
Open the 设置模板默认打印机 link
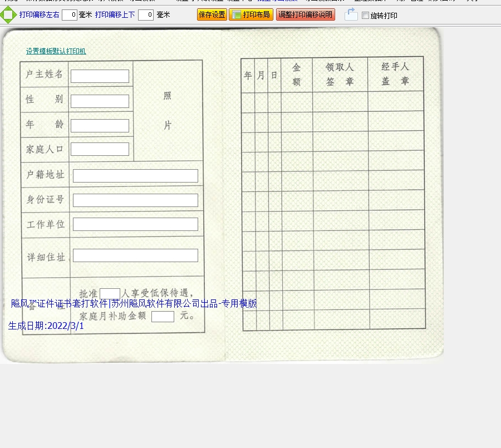tap(56, 51)
